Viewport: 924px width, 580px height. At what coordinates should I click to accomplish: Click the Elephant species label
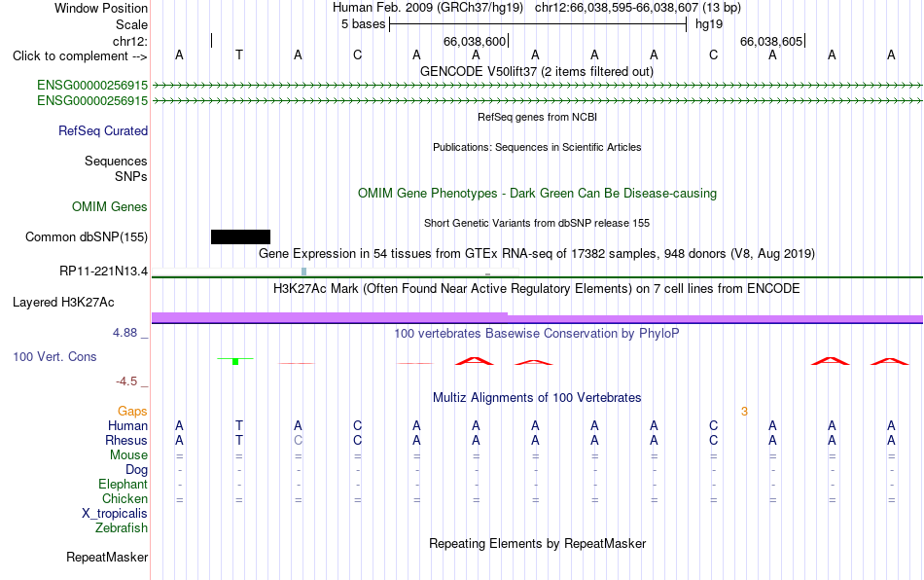[x=123, y=484]
